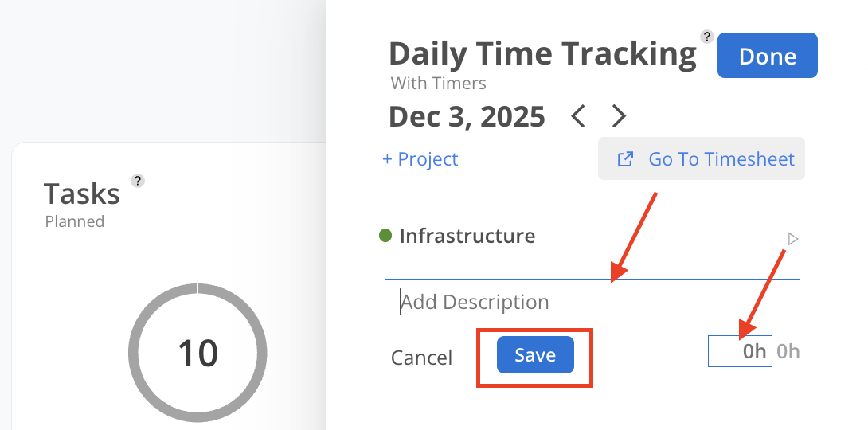Cancel the time entry edit

point(421,358)
